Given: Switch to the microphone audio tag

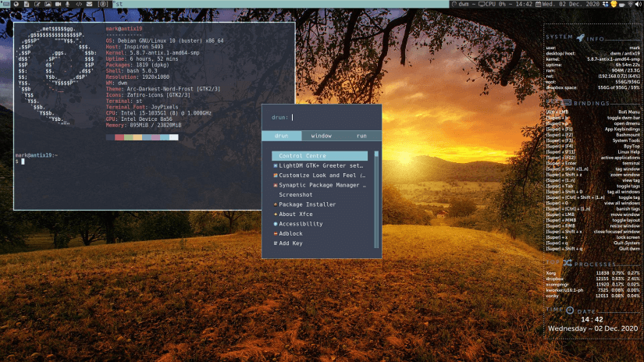Looking at the screenshot, I should [x=68, y=4].
